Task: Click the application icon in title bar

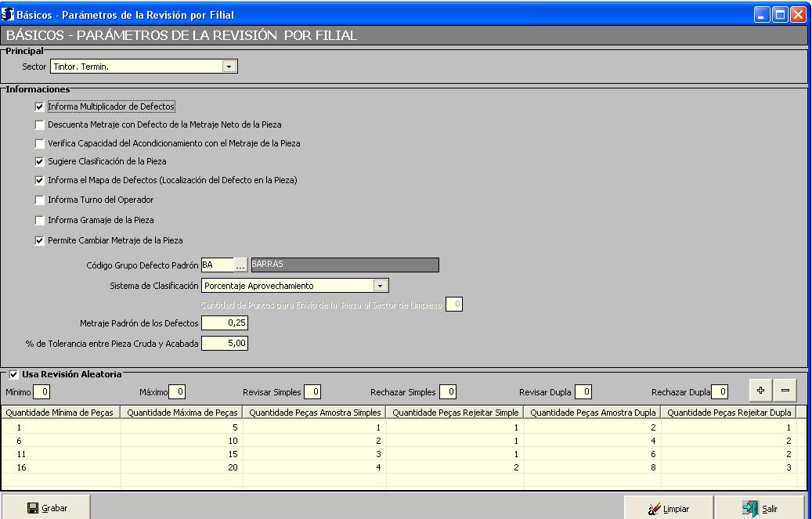Action: click(x=9, y=15)
